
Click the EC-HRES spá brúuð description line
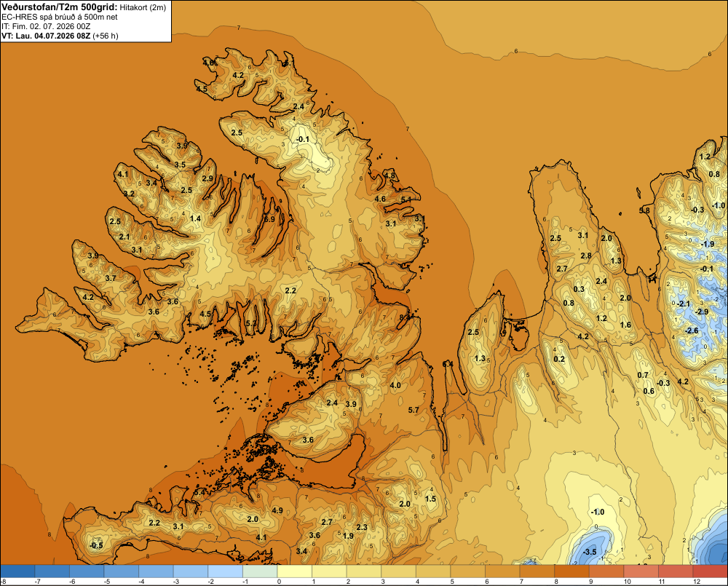point(60,17)
